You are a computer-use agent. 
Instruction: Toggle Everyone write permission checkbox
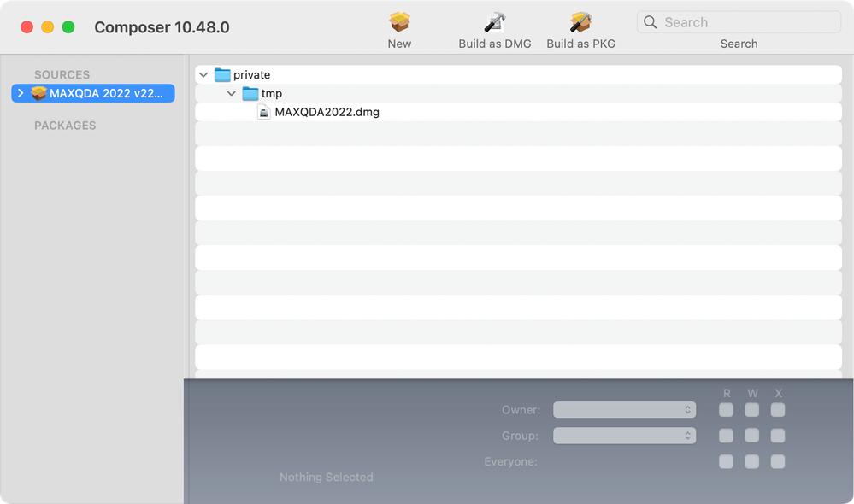(x=752, y=461)
